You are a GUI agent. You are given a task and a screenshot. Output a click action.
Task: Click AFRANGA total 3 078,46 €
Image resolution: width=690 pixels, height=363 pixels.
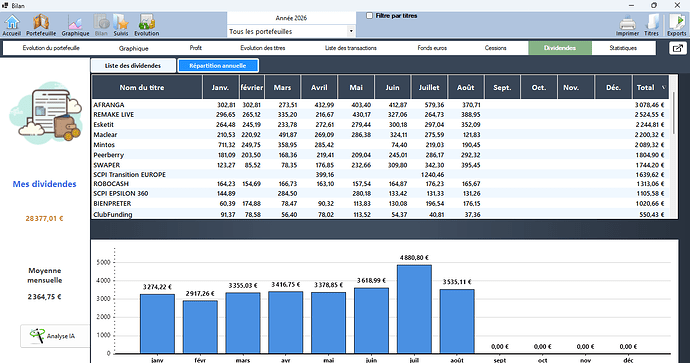pos(650,105)
